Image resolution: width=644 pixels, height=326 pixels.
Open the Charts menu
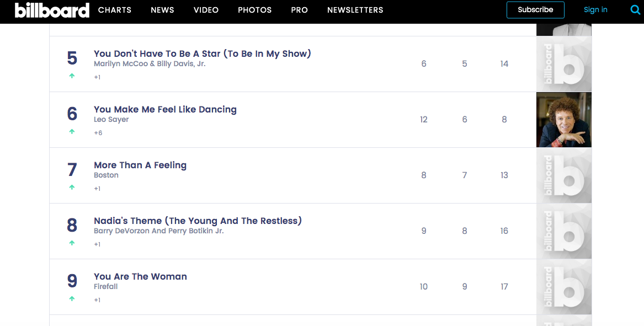point(115,10)
